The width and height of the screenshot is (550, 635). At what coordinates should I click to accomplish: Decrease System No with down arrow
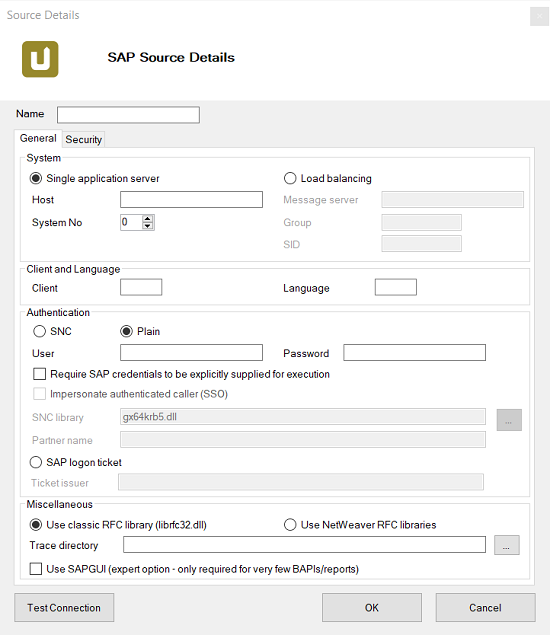click(x=147, y=226)
